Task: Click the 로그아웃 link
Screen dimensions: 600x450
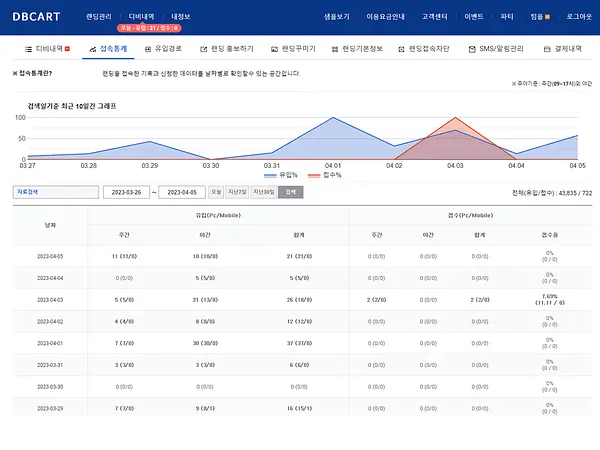Action: [579, 16]
